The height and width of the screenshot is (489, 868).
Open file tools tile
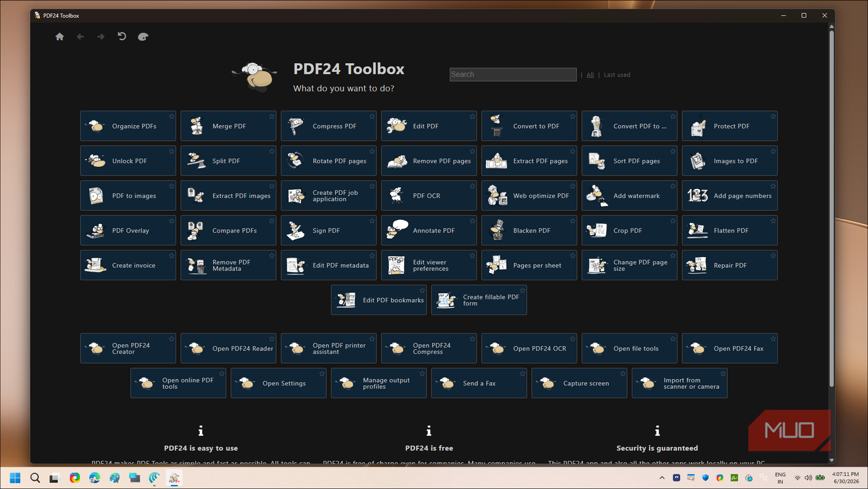(x=629, y=348)
